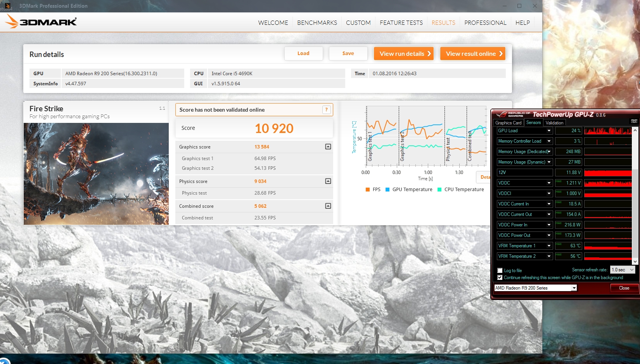Open the VRM Temperature 1 dropdown
The height and width of the screenshot is (364, 640).
[549, 246]
